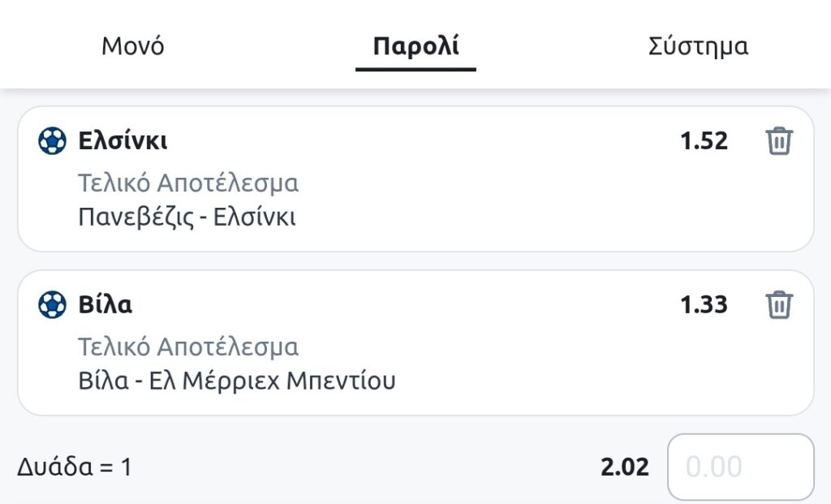The width and height of the screenshot is (831, 504).
Task: Open the Βίλα - Ελ Μέρριεχ Μπεντίου match
Action: click(236, 381)
